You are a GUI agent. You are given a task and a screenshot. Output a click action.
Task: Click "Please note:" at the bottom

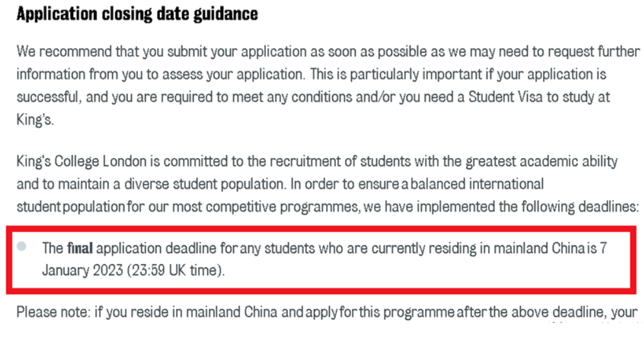point(53,313)
